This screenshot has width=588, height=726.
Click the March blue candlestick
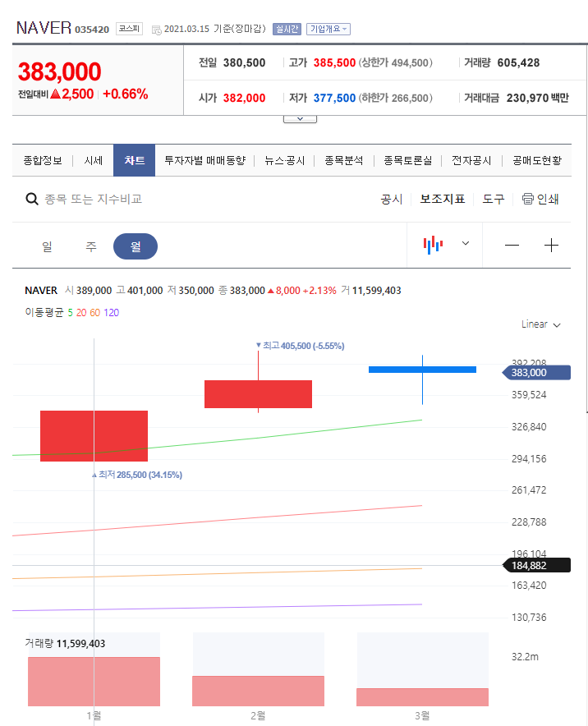pyautogui.click(x=422, y=370)
